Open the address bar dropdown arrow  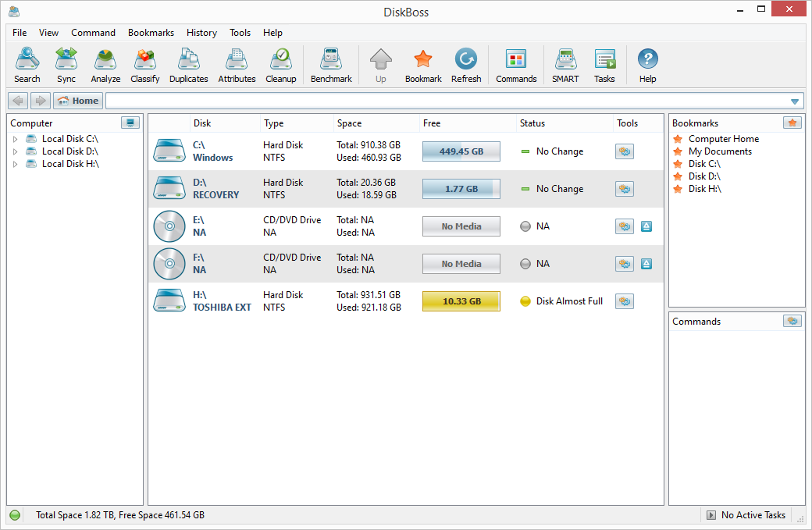click(x=794, y=101)
